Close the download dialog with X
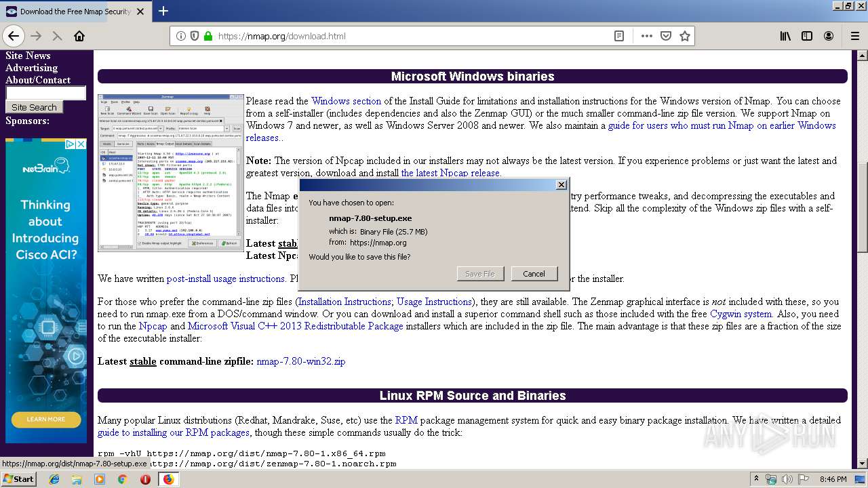This screenshot has width=868, height=488. 561,185
